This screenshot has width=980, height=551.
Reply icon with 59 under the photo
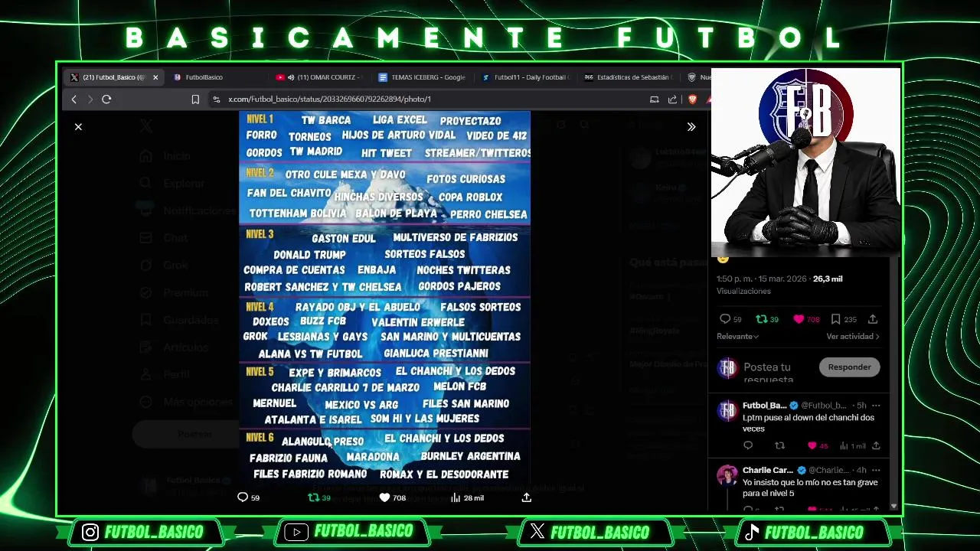click(x=249, y=497)
